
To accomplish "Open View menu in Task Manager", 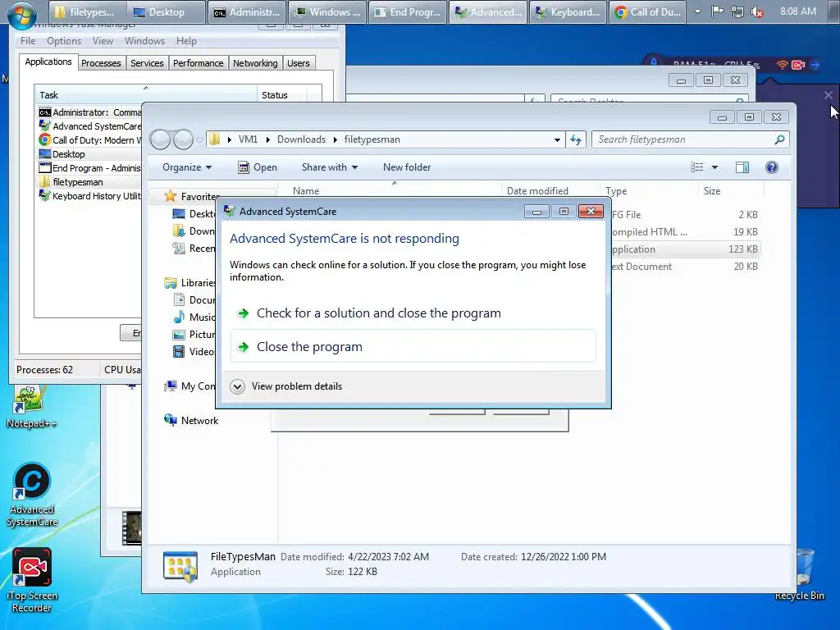I will tap(103, 41).
